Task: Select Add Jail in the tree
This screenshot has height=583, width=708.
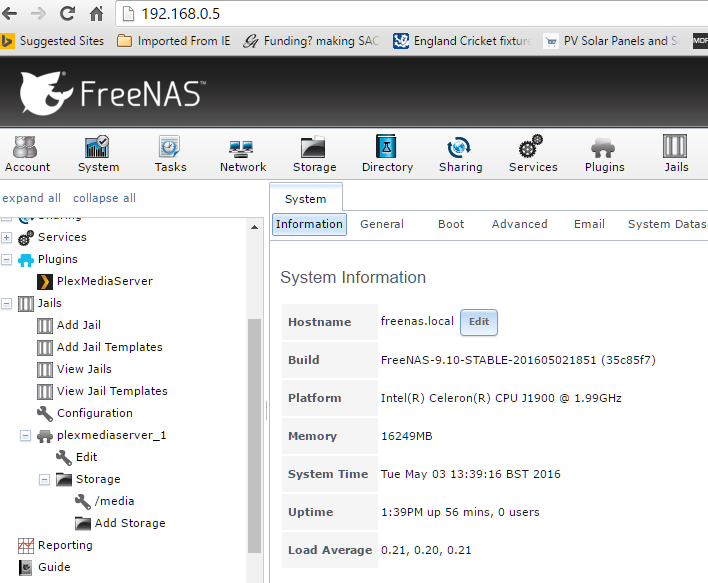Action: click(x=79, y=326)
